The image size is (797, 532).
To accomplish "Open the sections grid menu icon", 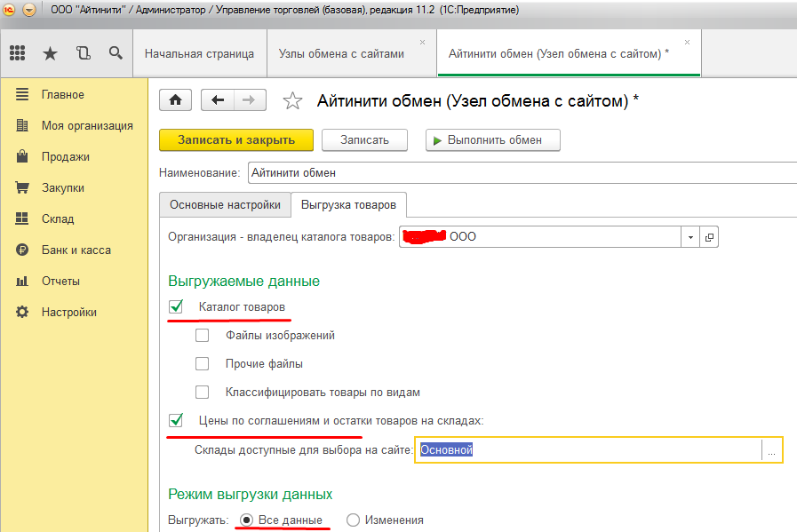I will (17, 52).
